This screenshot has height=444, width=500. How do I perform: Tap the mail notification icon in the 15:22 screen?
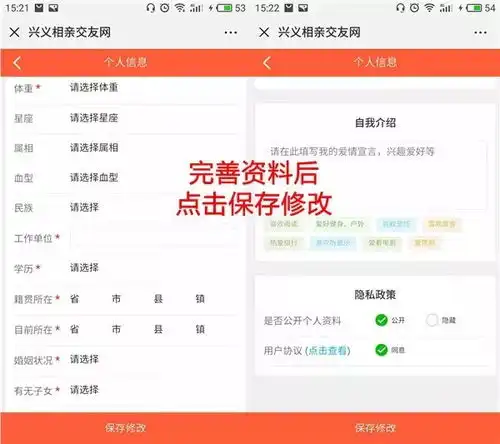pyautogui.click(x=289, y=8)
